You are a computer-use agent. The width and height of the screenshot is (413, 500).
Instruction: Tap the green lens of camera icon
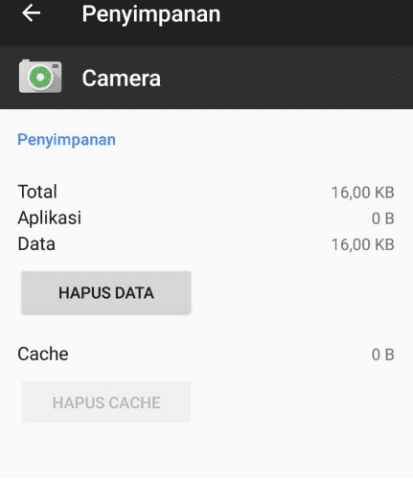click(x=40, y=77)
